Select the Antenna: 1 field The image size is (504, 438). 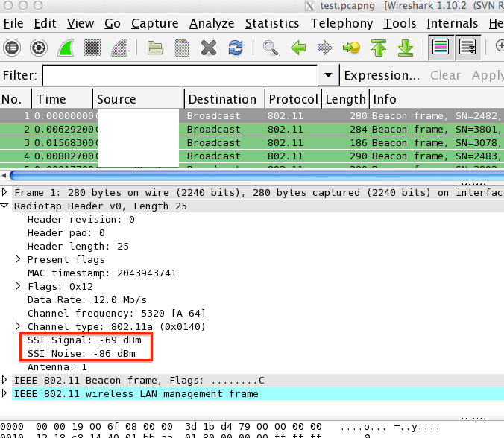(x=57, y=367)
